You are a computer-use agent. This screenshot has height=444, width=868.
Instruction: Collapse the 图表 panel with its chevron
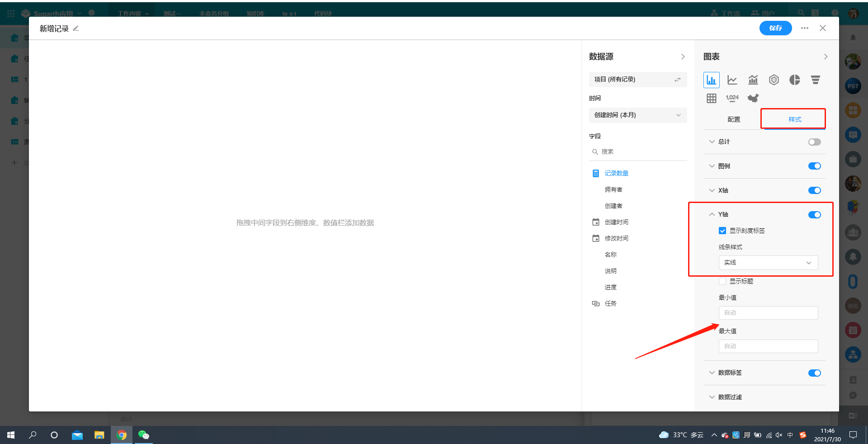826,57
